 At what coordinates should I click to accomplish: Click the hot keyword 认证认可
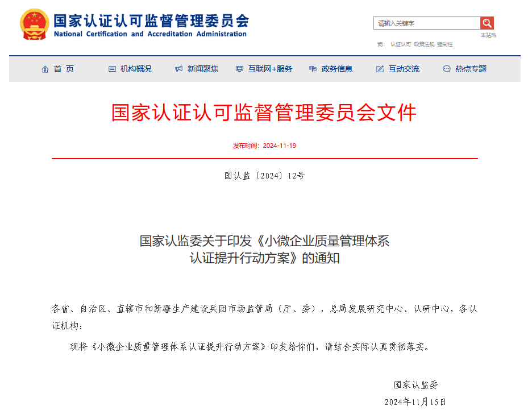401,44
